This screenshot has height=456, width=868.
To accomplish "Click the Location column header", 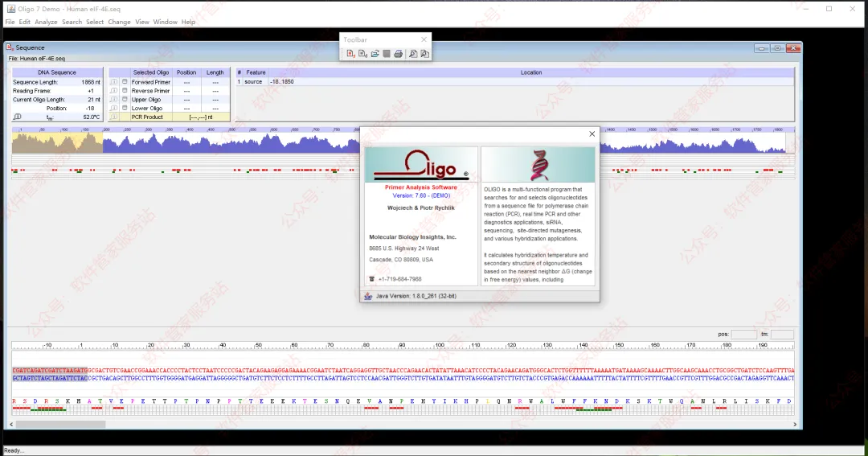I will [531, 72].
